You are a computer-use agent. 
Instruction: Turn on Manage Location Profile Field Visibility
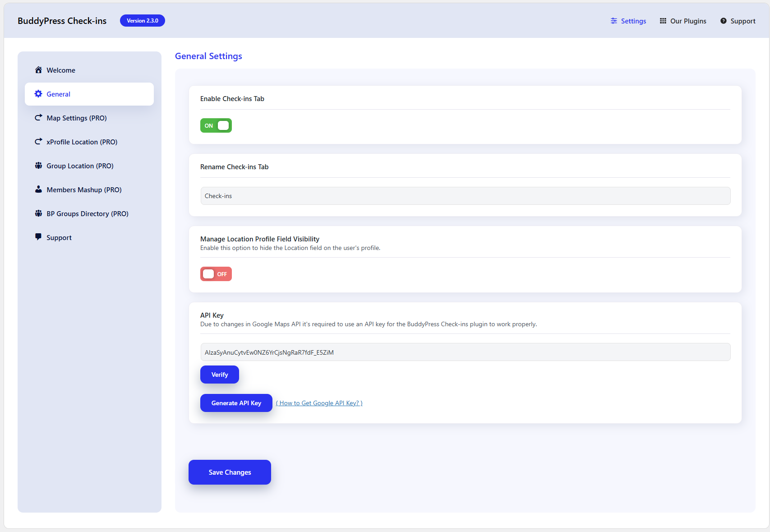pos(216,274)
